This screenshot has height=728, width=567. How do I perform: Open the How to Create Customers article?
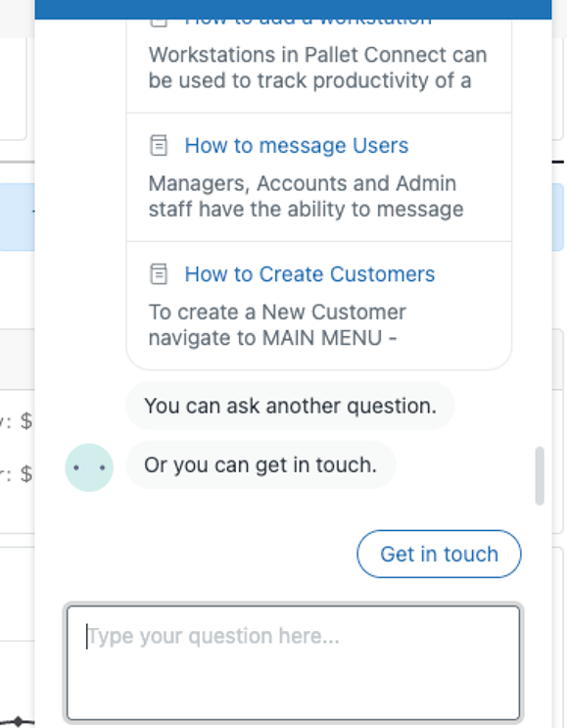pyautogui.click(x=310, y=274)
